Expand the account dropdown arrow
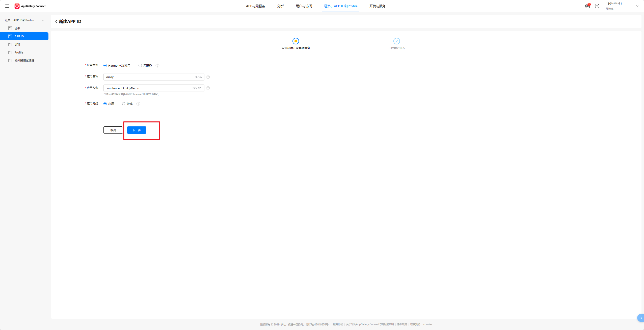 click(637, 6)
